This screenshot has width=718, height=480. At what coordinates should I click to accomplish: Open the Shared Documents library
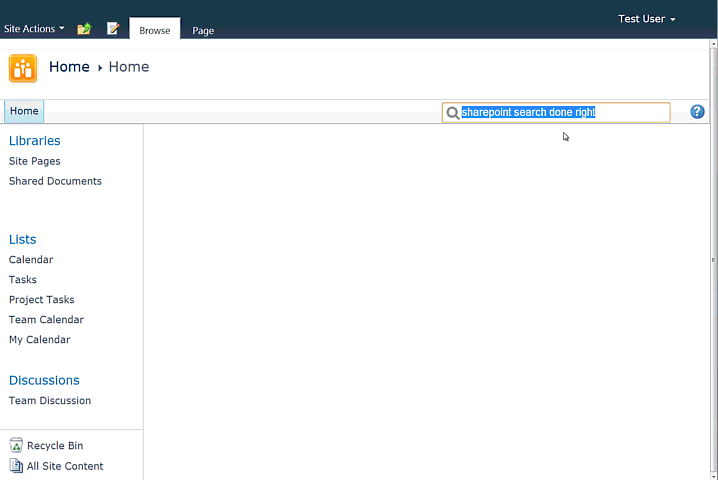[x=55, y=181]
